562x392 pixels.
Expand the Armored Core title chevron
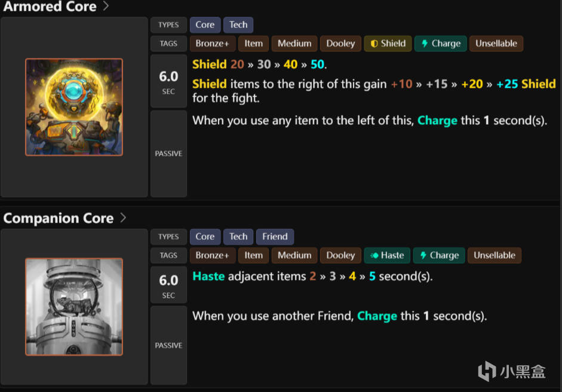click(106, 7)
